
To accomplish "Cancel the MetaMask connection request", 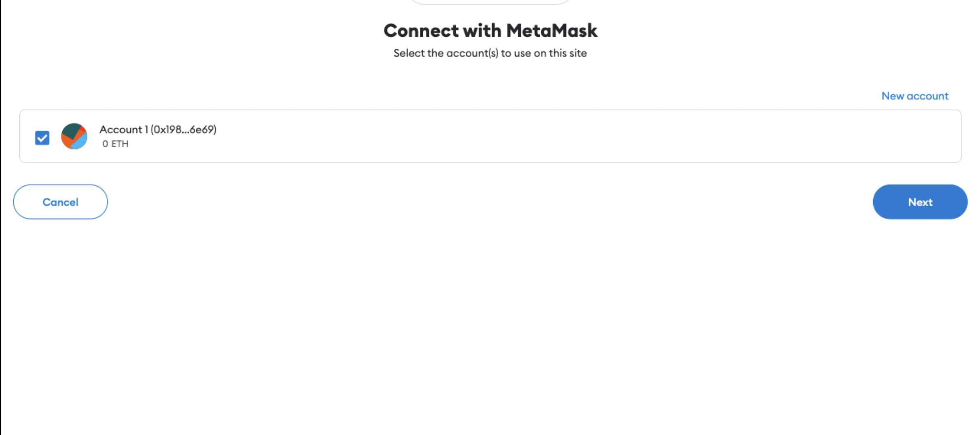I will coord(61,202).
